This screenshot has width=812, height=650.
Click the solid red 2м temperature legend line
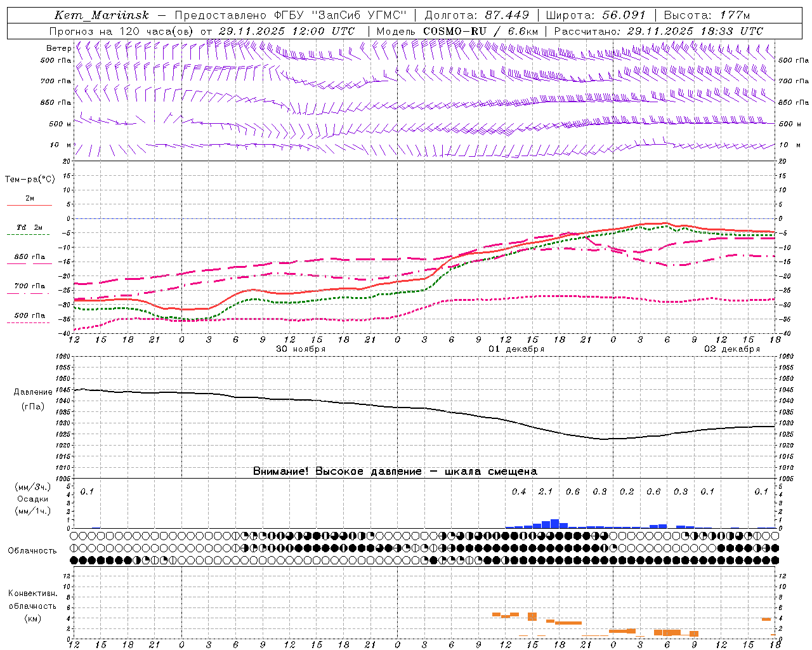(x=29, y=205)
